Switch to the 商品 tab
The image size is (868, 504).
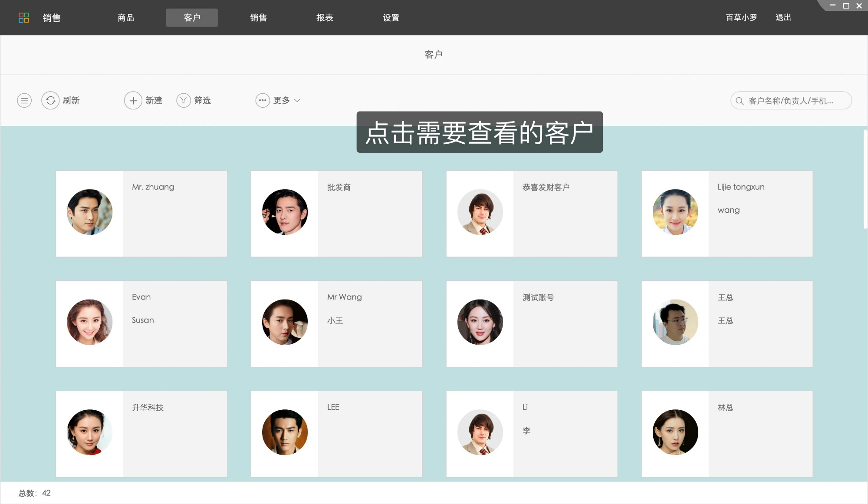pyautogui.click(x=125, y=17)
